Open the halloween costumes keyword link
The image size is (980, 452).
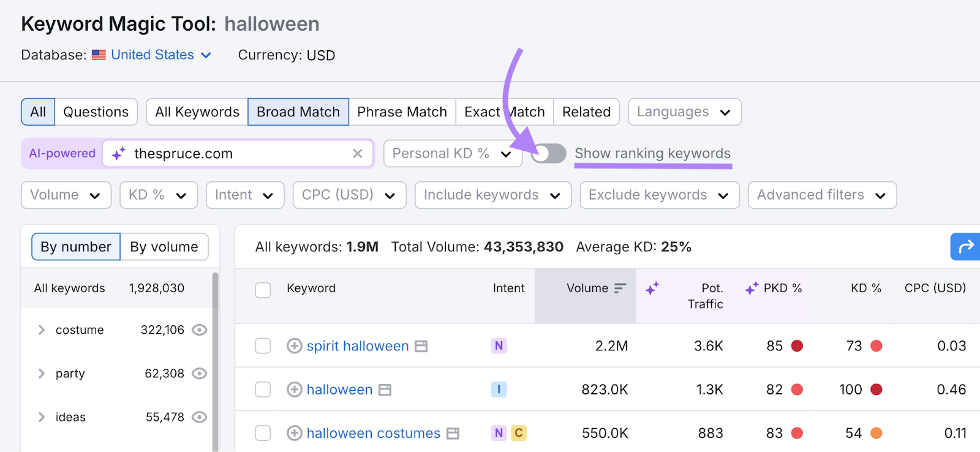373,434
